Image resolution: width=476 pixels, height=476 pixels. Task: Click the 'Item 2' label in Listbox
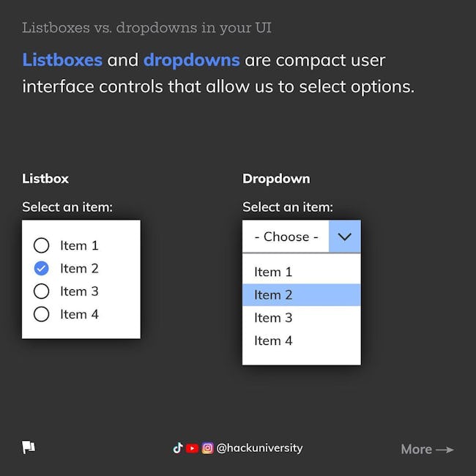point(79,268)
